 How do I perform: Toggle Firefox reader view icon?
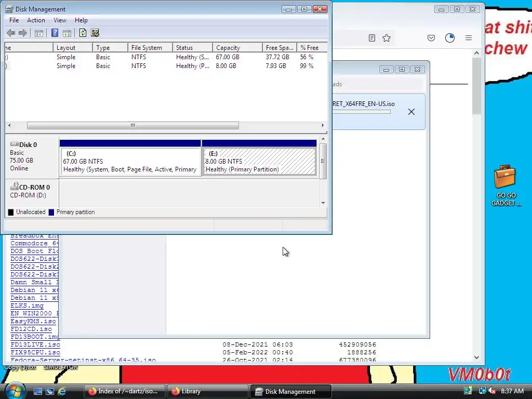click(x=372, y=38)
